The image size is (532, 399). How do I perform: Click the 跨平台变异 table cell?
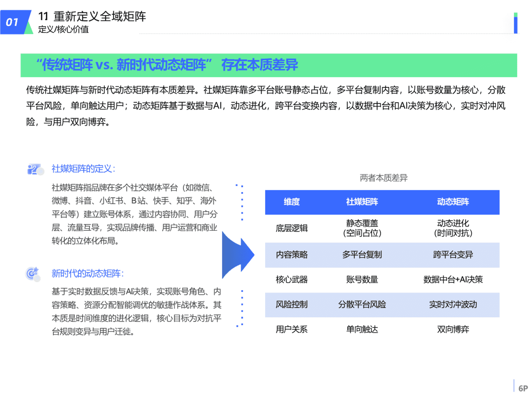coord(453,255)
